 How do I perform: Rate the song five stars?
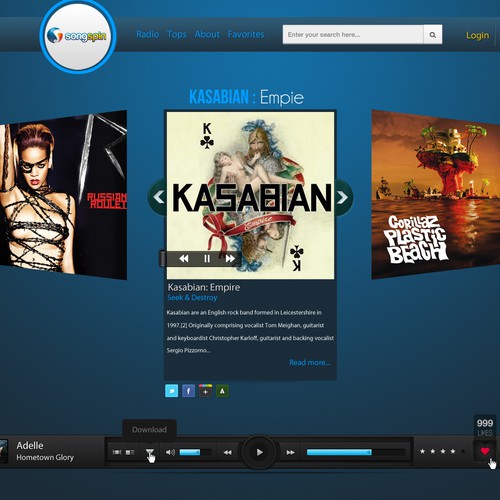(463, 451)
